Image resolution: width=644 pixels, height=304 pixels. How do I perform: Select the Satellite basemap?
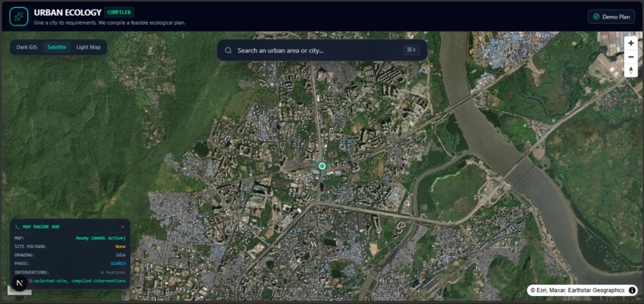[57, 47]
